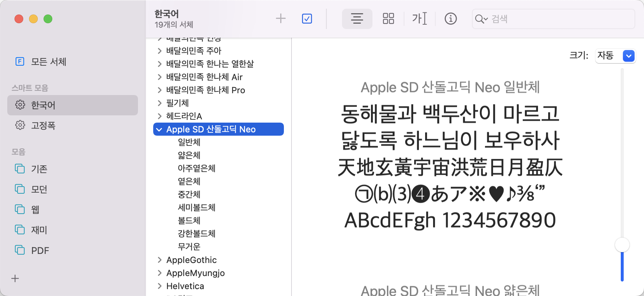Screen dimensions: 644x296
Task: Select the 한국어 smart collection gear icon
Action: click(x=20, y=105)
